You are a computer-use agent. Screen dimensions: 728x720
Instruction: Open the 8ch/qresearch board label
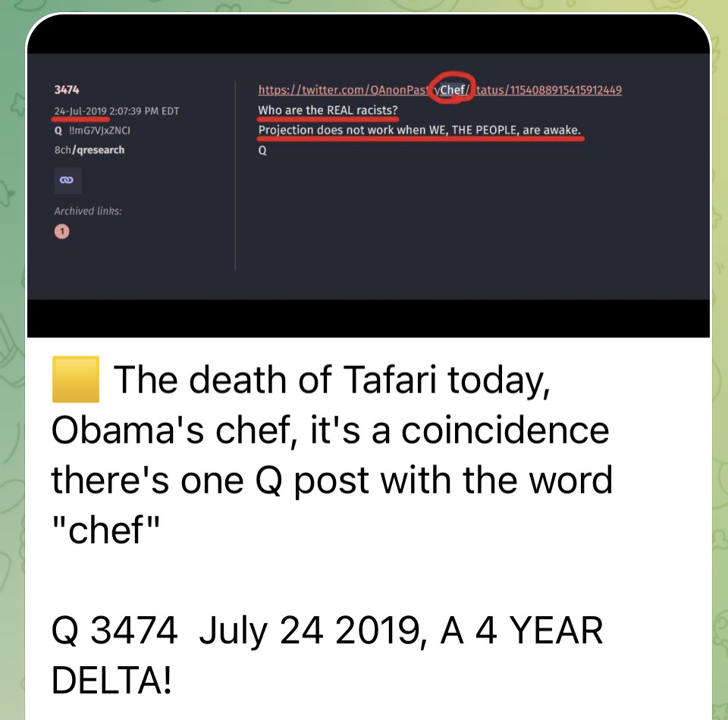(89, 149)
